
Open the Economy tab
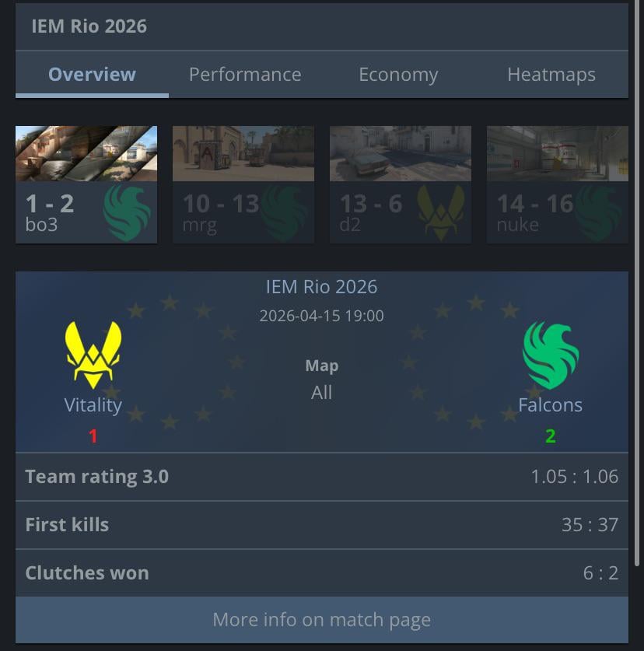[398, 75]
